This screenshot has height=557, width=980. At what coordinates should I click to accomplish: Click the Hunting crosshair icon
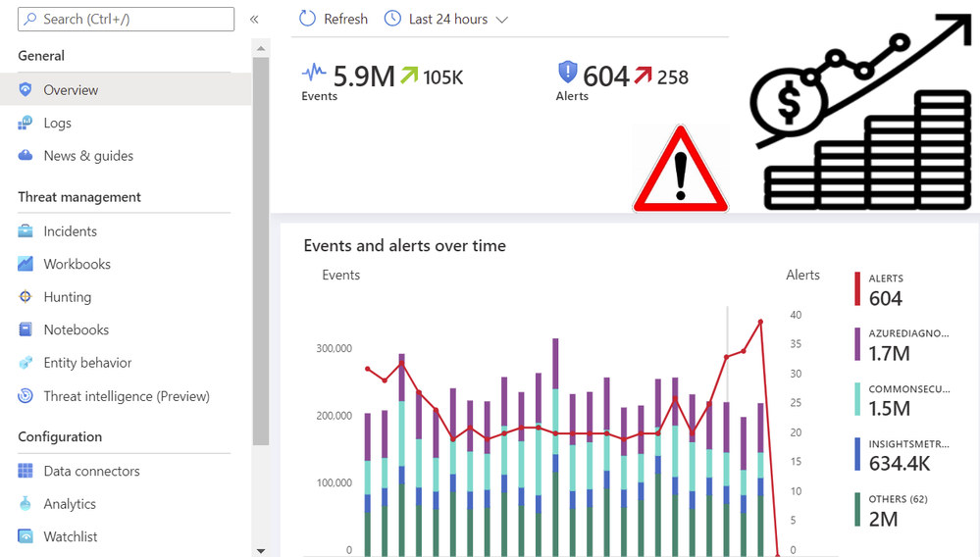pyautogui.click(x=25, y=296)
